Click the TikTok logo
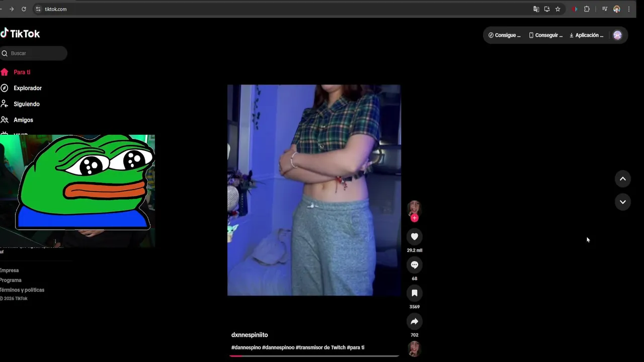Image resolution: width=644 pixels, height=362 pixels. point(20,34)
